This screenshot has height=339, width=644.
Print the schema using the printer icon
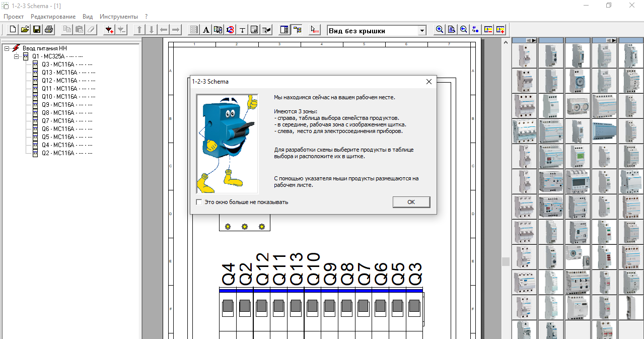49,30
